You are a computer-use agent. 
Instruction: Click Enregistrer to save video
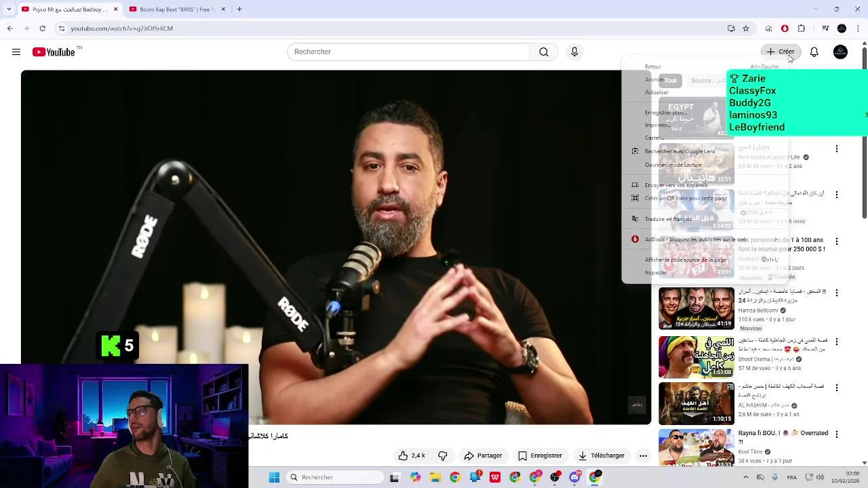[x=540, y=455]
